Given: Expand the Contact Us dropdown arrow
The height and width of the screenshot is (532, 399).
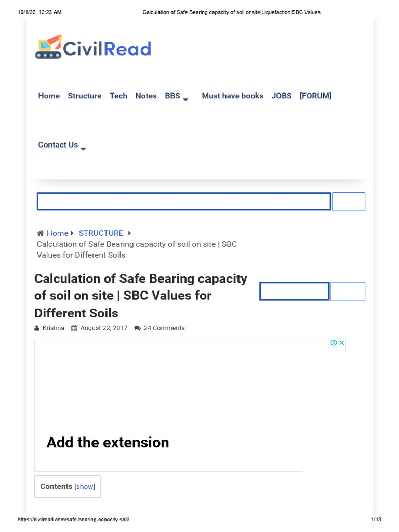Looking at the screenshot, I should point(83,149).
